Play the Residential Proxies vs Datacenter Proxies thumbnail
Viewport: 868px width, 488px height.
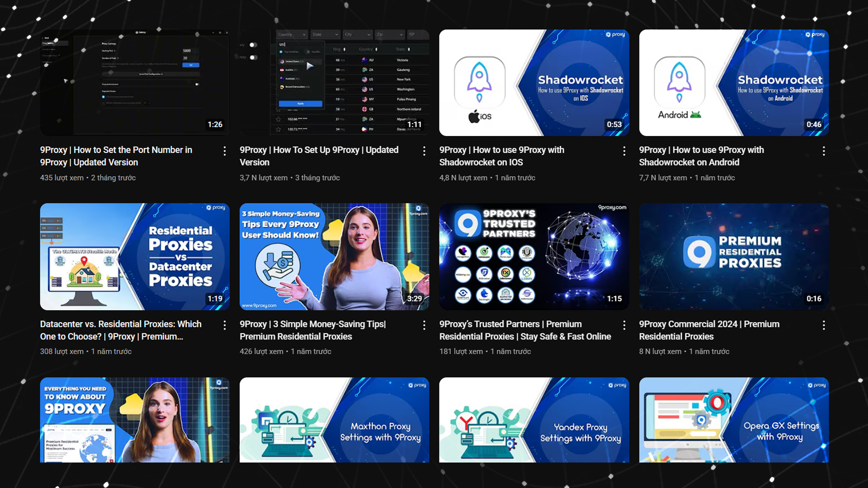135,256
